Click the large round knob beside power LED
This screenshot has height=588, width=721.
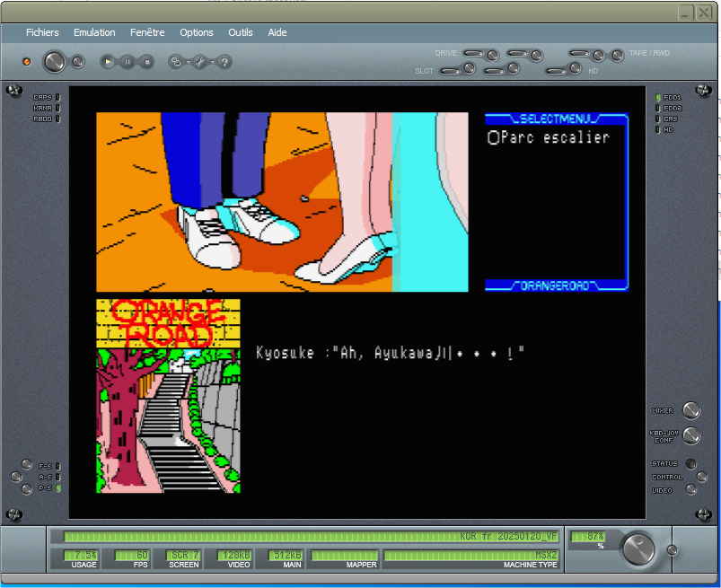(x=54, y=62)
